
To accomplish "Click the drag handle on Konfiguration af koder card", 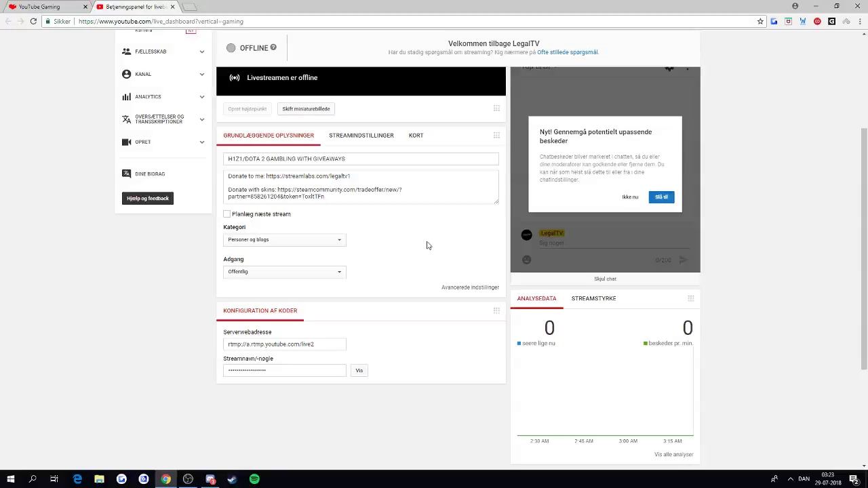I will coord(496,310).
